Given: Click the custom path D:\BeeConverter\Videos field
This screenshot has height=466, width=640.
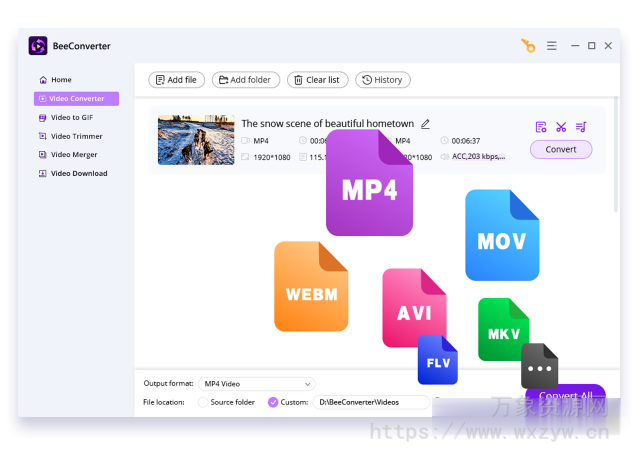Looking at the screenshot, I should coord(371,402).
